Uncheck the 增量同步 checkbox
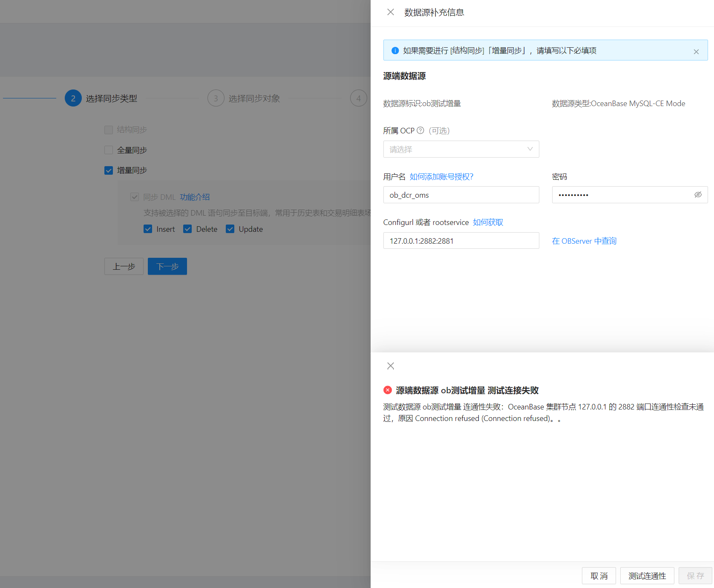This screenshot has height=588, width=714. (109, 170)
